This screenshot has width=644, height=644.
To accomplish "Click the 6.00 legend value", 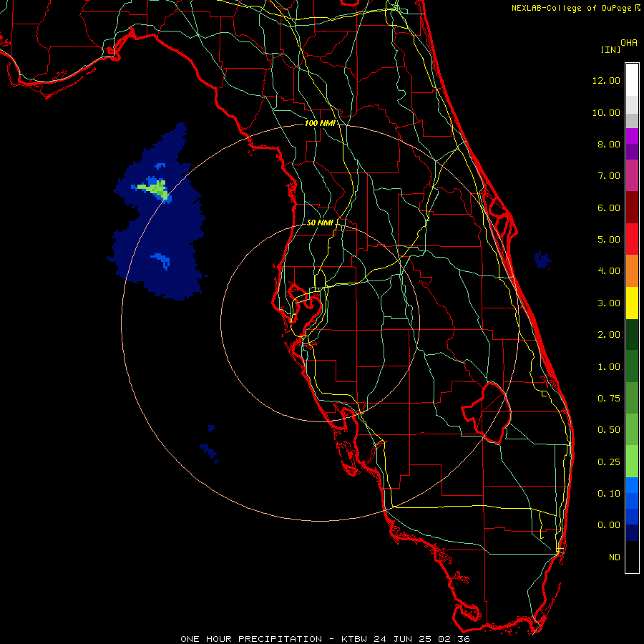I will (x=609, y=208).
